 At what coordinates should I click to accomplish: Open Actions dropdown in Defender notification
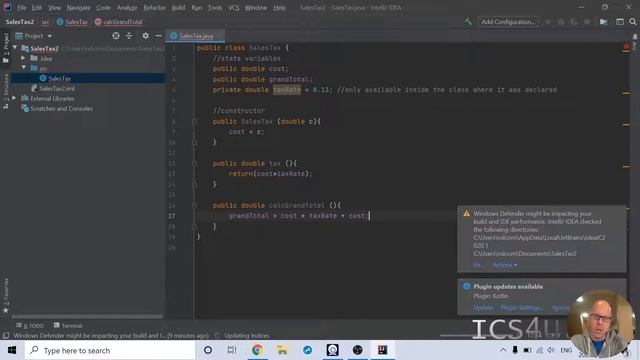(x=504, y=265)
